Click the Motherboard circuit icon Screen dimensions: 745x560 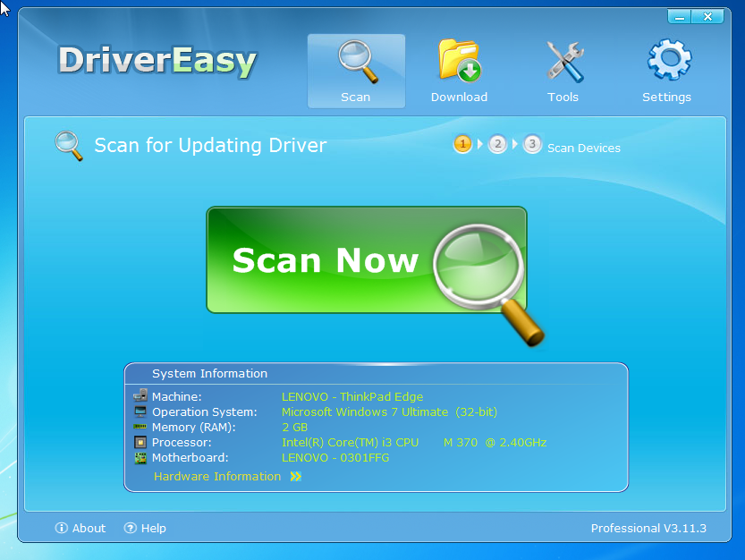(x=140, y=458)
